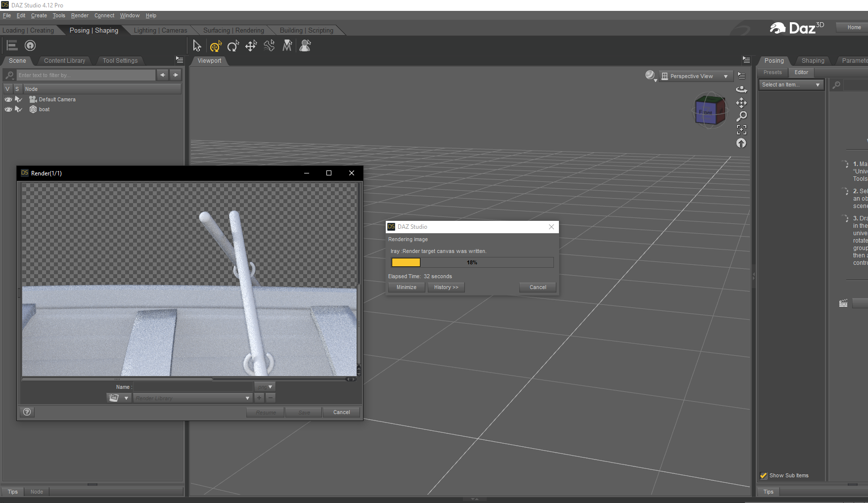Open the Window menu
This screenshot has height=503, width=868.
pos(130,15)
